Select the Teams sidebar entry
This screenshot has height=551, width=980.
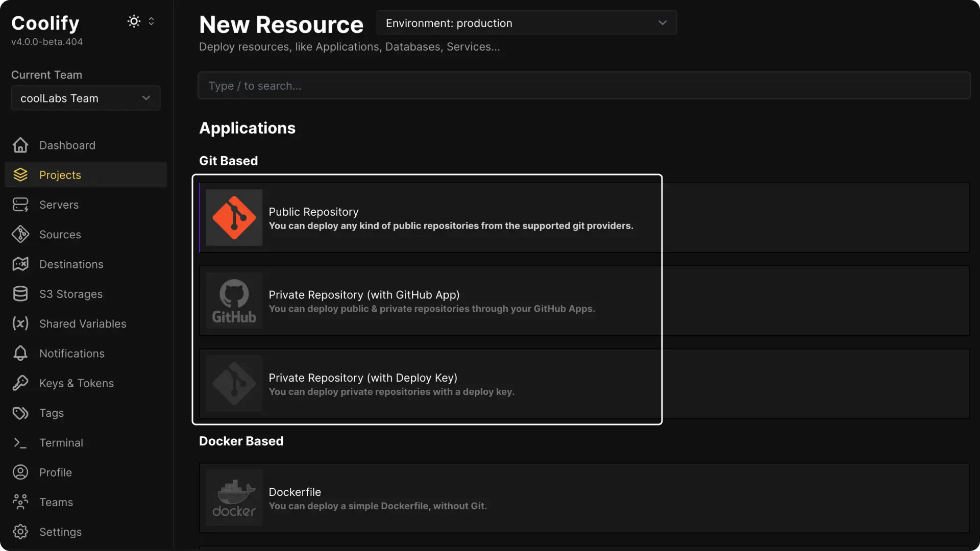56,502
